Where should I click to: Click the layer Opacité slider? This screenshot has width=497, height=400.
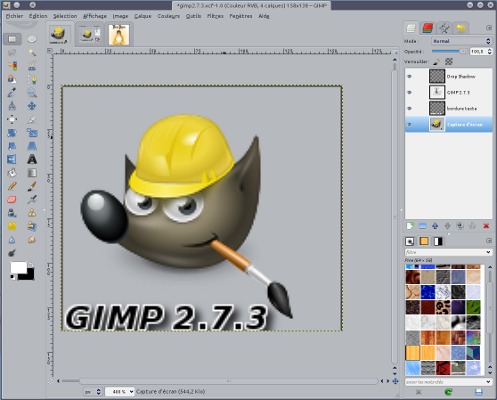[x=450, y=51]
